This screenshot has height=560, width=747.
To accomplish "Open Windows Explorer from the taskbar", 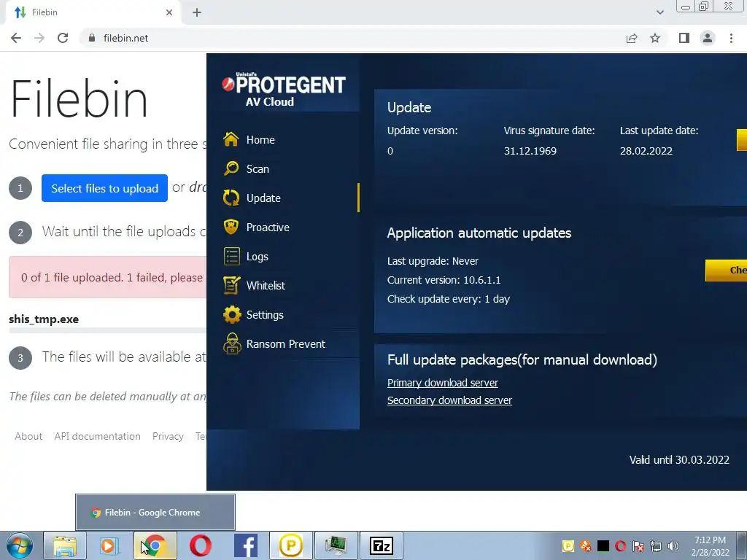I will click(65, 545).
